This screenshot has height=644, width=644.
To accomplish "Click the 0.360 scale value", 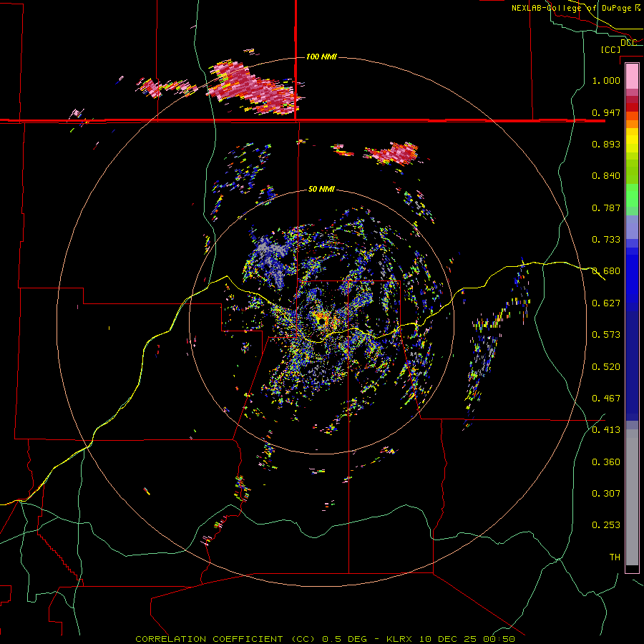I will coord(606,462).
